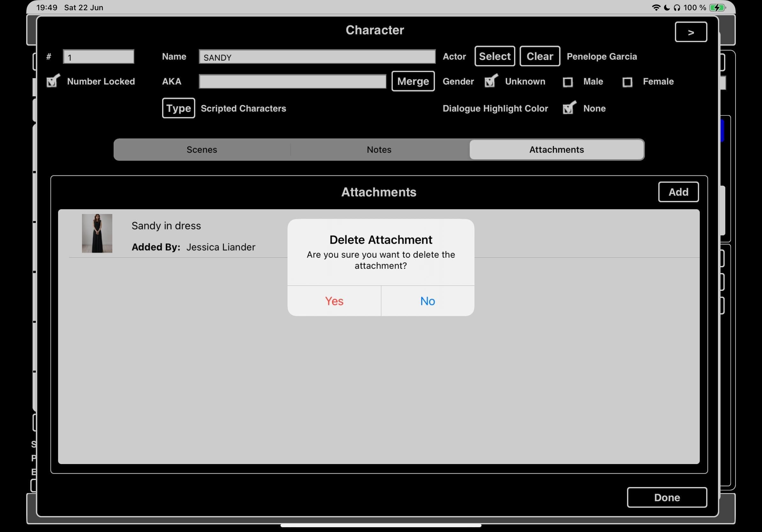Open the Sandy in dress thumbnail
This screenshot has height=532, width=762.
tap(97, 233)
